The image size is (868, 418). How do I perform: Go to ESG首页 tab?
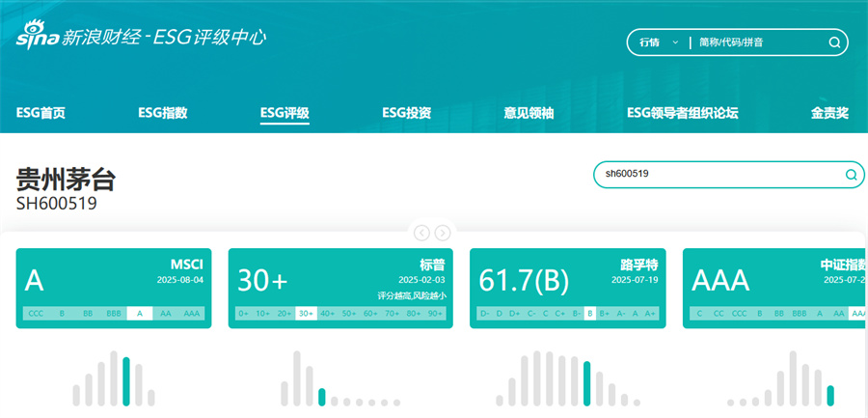tap(41, 113)
